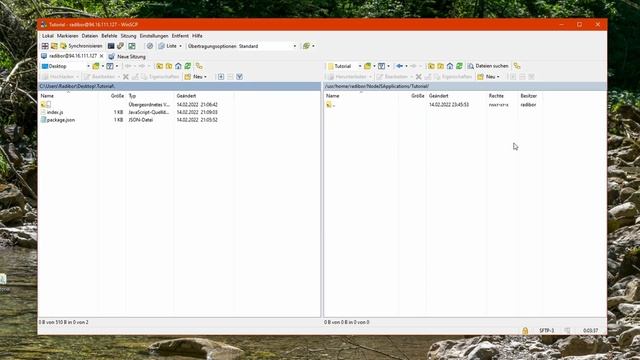Click the remote open-directory folder icon
The image size is (640, 360).
[x=367, y=66]
